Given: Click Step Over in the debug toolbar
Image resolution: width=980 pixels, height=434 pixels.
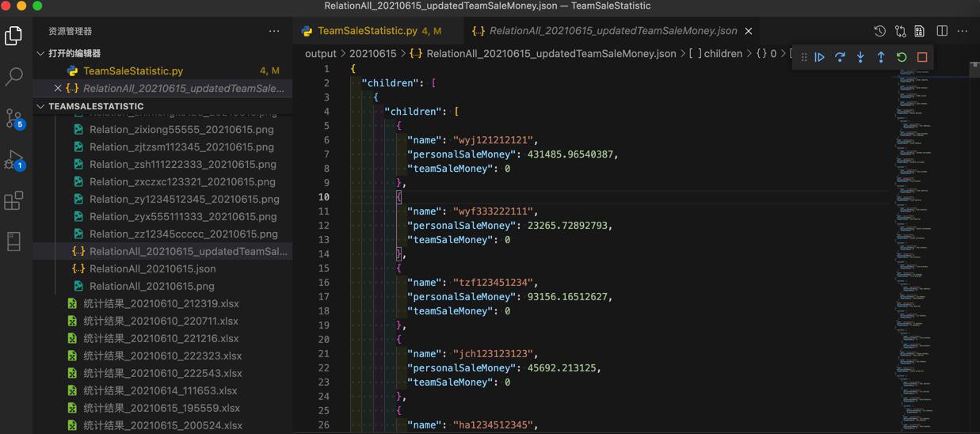Looking at the screenshot, I should [x=841, y=57].
